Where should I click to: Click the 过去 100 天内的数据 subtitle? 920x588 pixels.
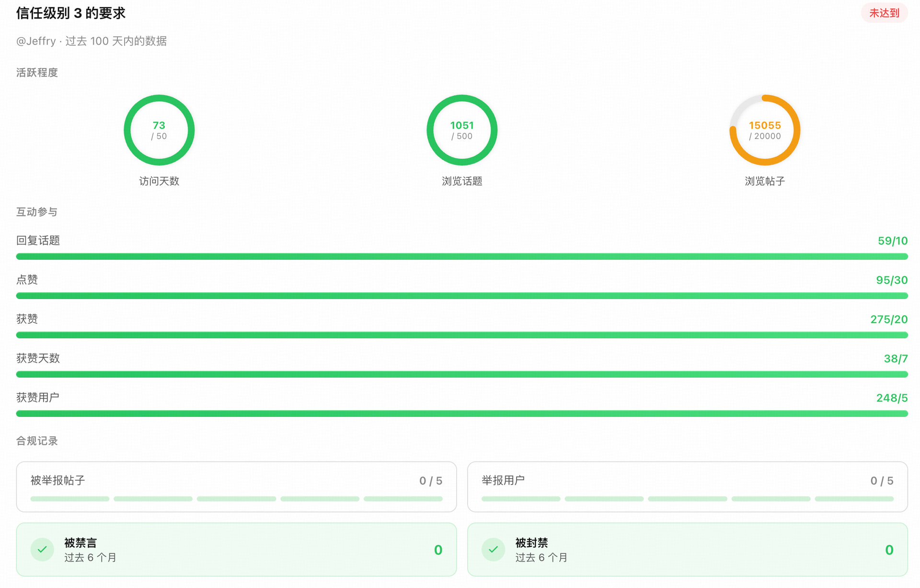click(116, 41)
